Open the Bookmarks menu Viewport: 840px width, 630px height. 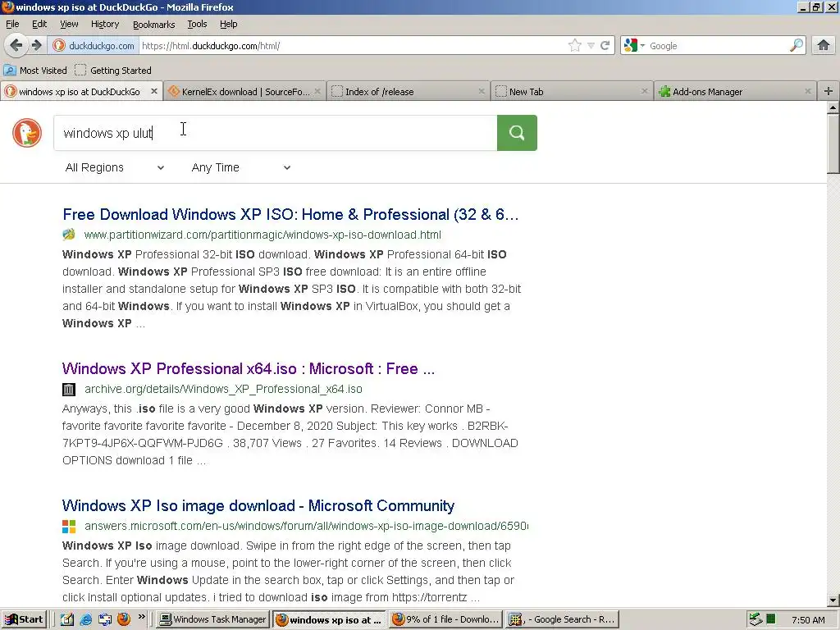(x=153, y=24)
